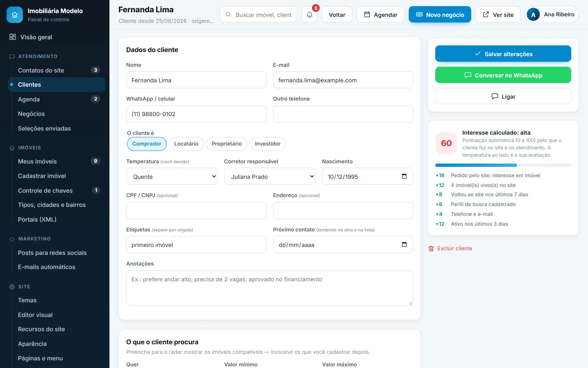Click Ana Ribeiro avatar circle
The image size is (588, 368).
tap(533, 14)
